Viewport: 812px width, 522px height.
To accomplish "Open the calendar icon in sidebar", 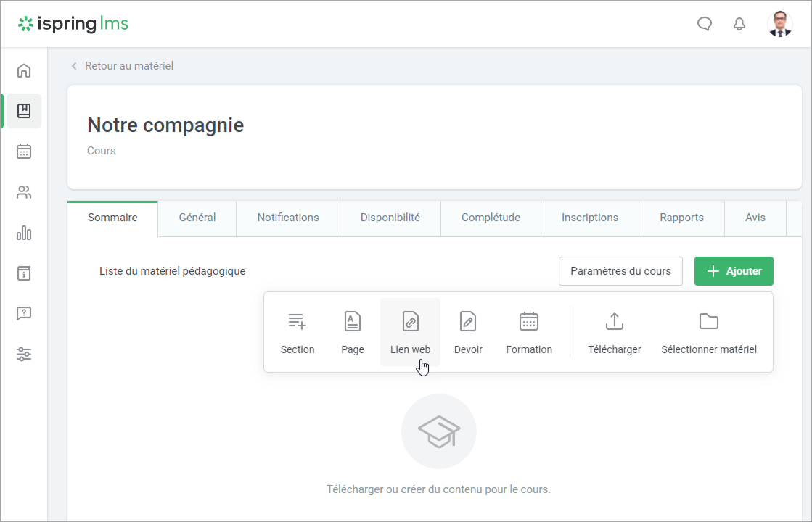I will (24, 152).
